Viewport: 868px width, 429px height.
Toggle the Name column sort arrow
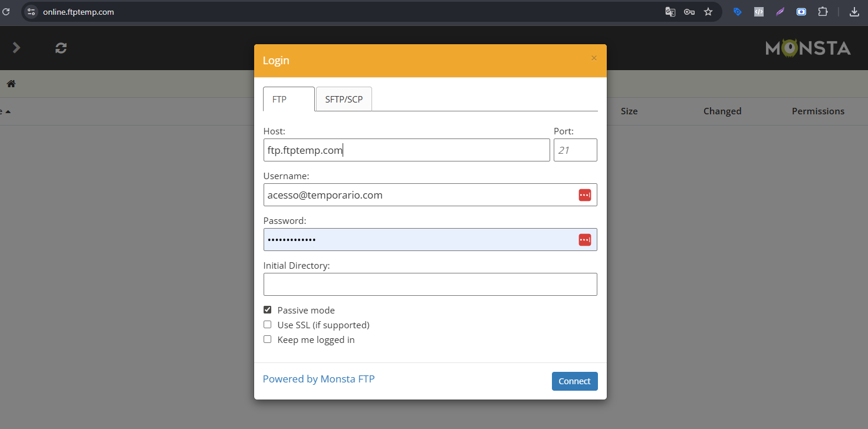pos(8,111)
